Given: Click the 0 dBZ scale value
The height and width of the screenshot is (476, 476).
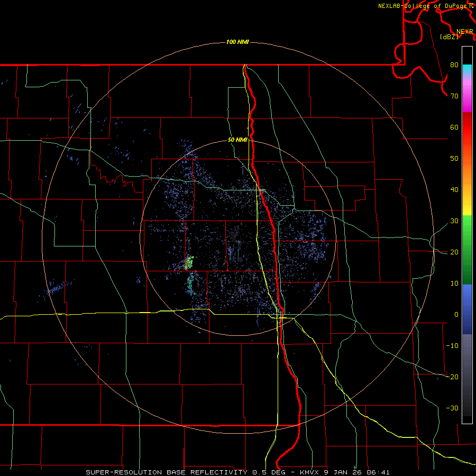Looking at the screenshot, I should click(456, 315).
